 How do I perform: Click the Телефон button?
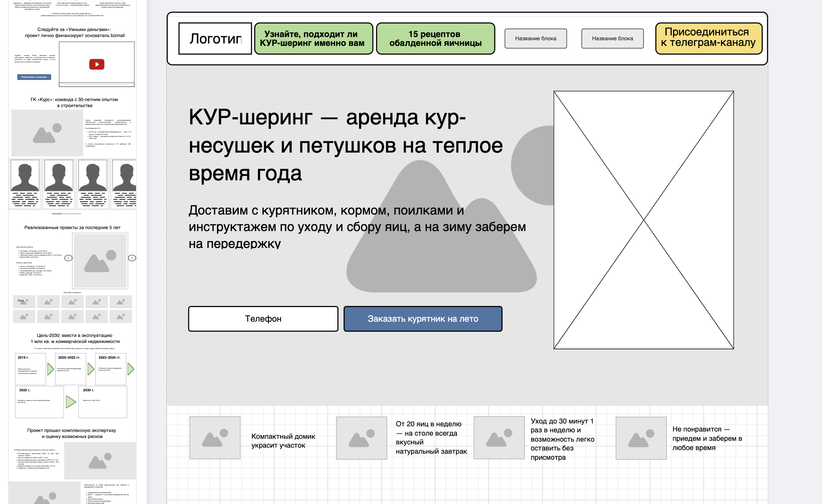(263, 319)
